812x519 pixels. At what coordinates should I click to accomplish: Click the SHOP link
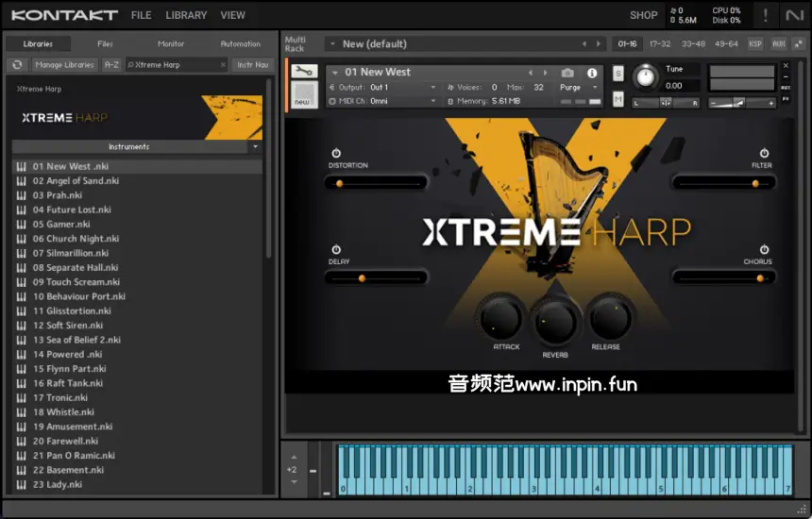tap(643, 15)
